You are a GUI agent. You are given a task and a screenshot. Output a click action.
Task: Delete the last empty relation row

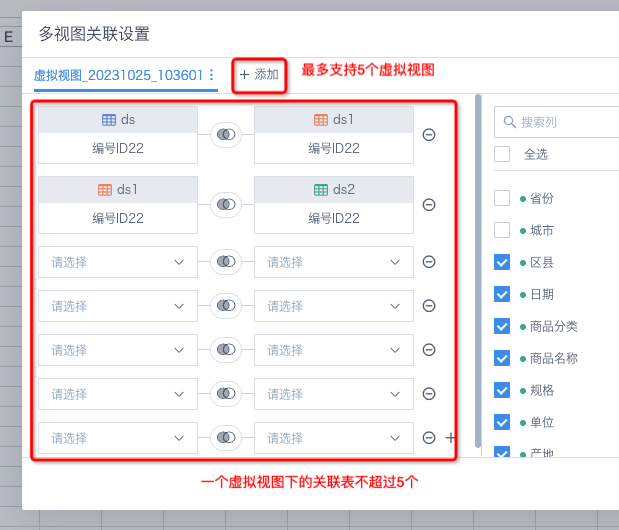click(429, 437)
